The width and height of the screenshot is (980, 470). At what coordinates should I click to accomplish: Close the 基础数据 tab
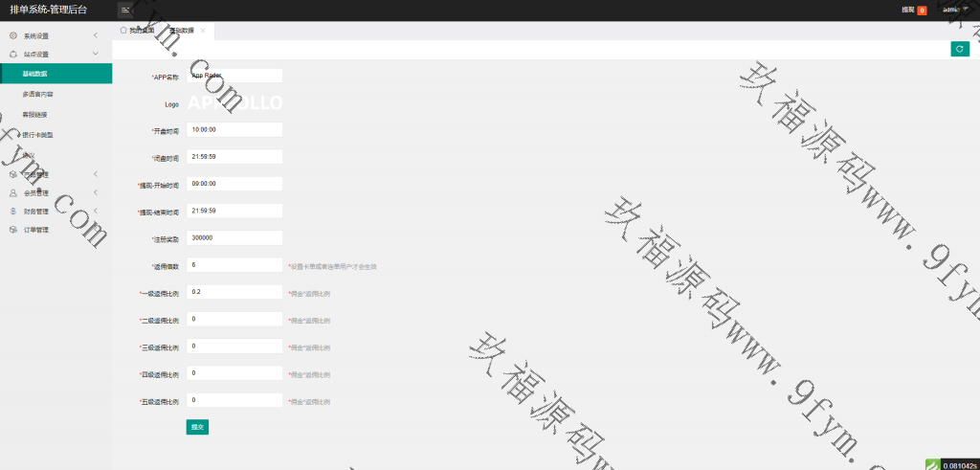click(x=203, y=31)
